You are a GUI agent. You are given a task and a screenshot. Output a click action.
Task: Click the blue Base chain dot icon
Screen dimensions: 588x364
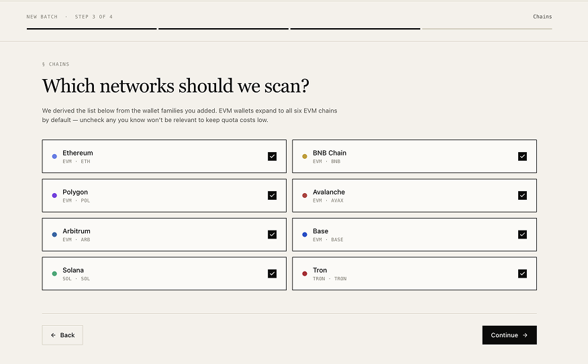coord(305,235)
